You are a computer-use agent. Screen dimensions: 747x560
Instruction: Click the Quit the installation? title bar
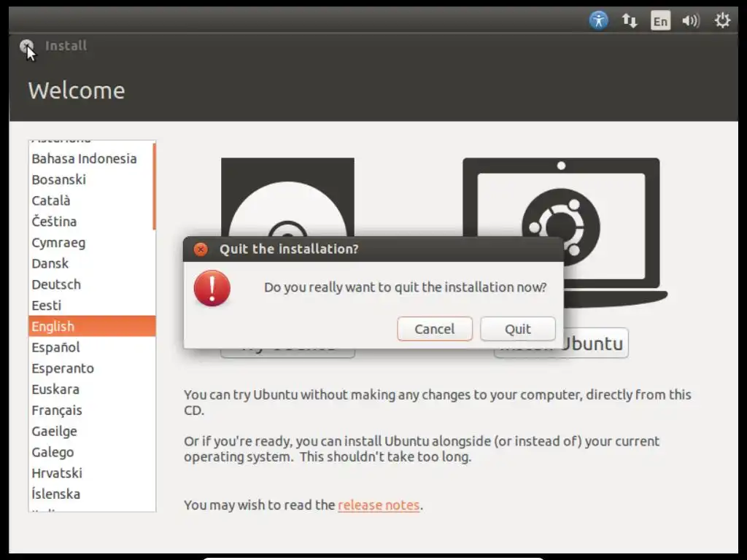click(373, 249)
